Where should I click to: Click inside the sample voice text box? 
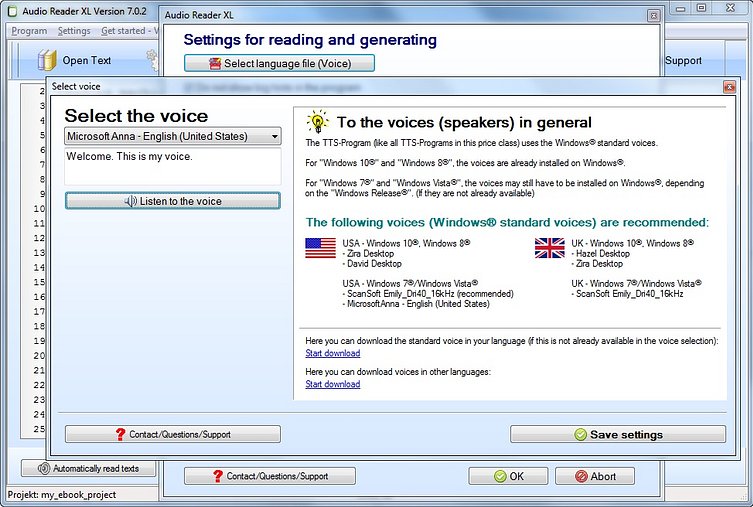point(173,166)
